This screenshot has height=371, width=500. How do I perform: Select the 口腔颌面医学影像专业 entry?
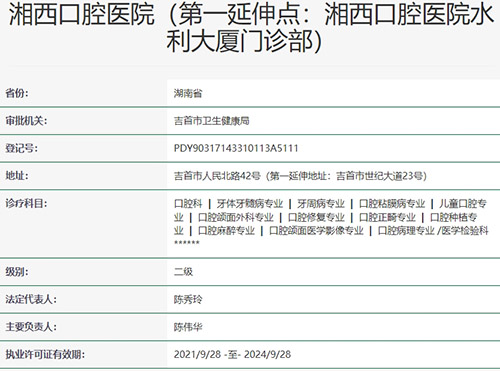(x=316, y=231)
